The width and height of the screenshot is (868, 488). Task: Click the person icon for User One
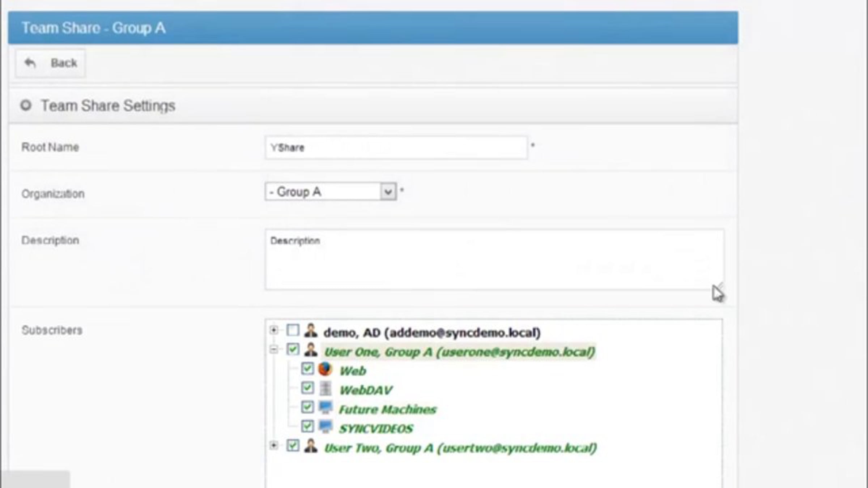311,350
